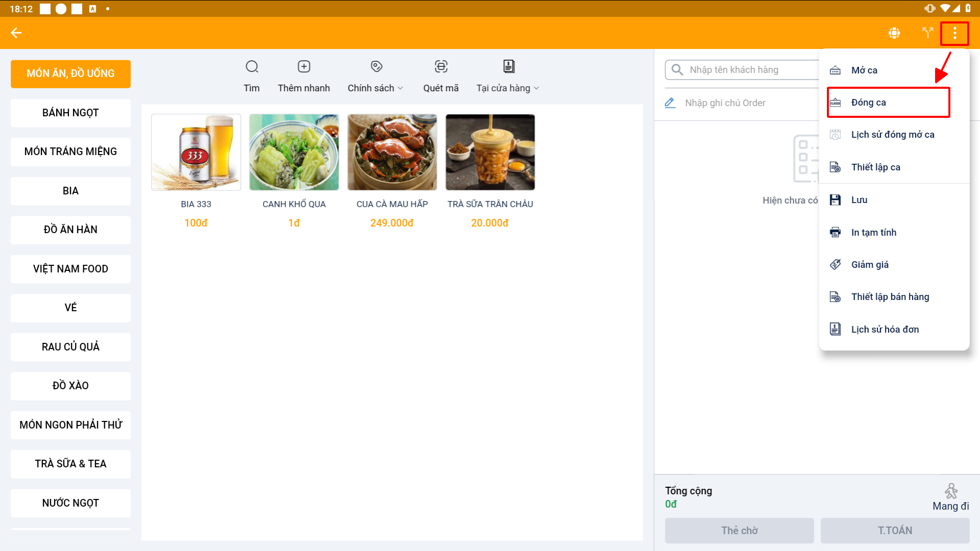Tap the Tìm search icon
Screen dimensions: 980x551
252,67
